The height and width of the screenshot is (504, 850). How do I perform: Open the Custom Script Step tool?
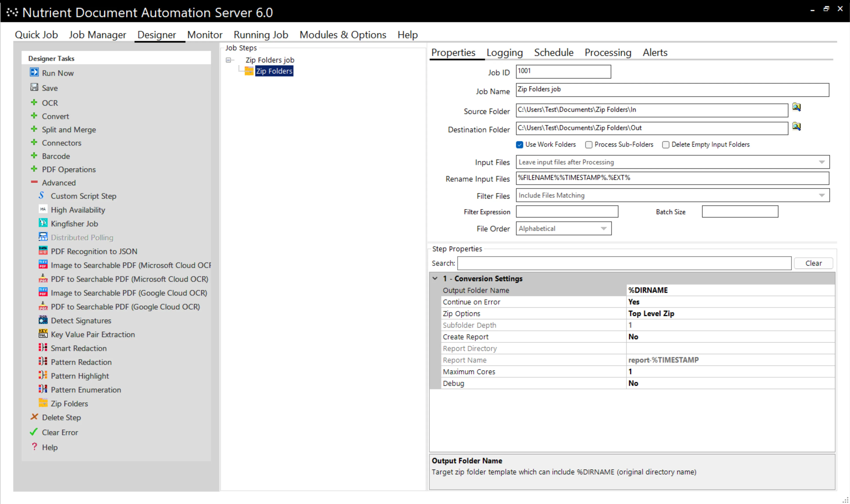(x=83, y=196)
